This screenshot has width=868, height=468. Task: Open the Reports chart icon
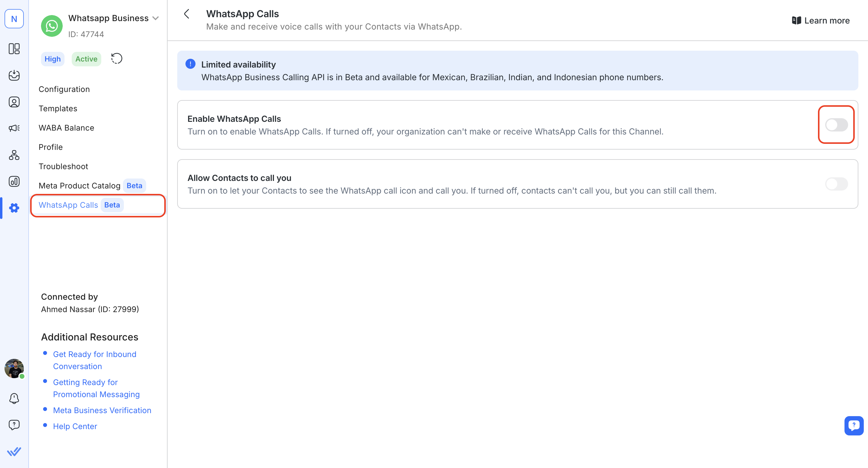(14, 182)
